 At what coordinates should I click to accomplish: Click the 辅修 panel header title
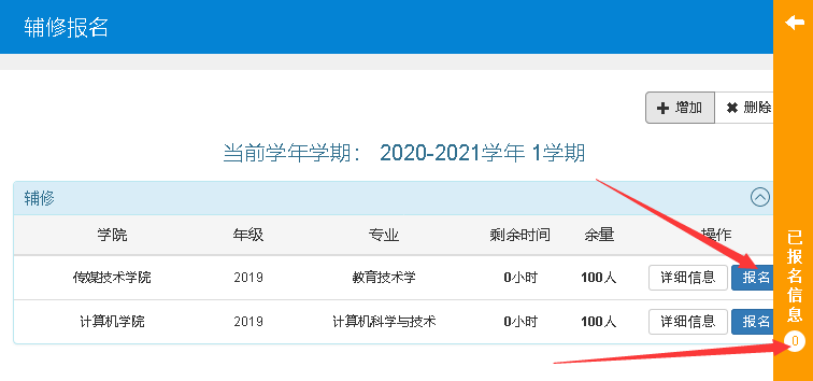pos(39,197)
